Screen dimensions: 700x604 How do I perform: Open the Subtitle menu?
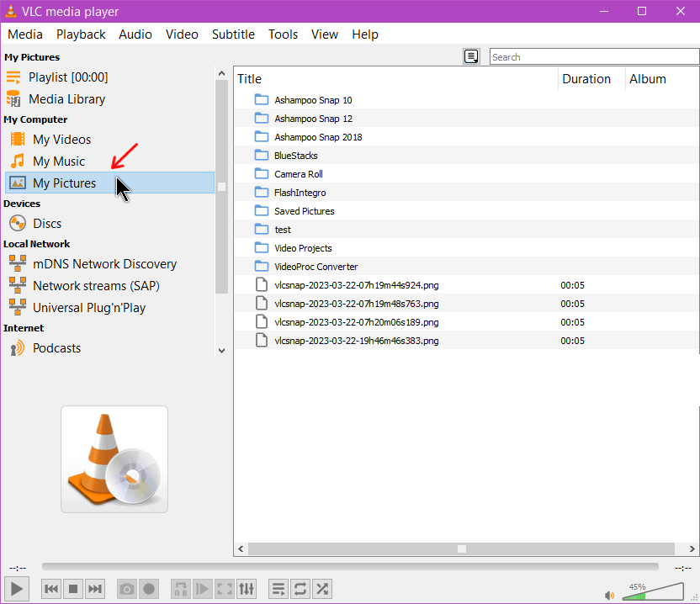pos(233,34)
